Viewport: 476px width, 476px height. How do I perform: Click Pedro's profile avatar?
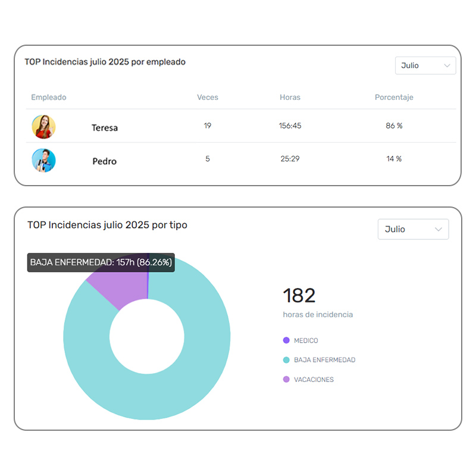pyautogui.click(x=43, y=161)
